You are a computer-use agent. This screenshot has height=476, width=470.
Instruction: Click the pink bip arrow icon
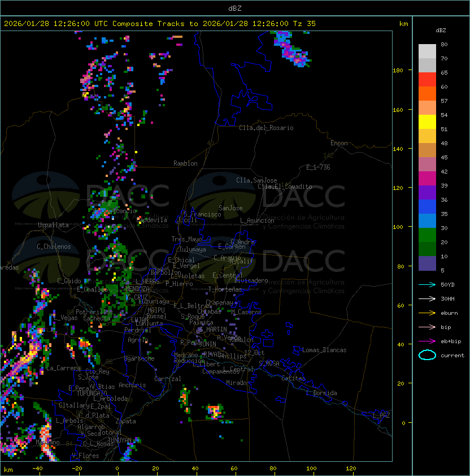[427, 327]
